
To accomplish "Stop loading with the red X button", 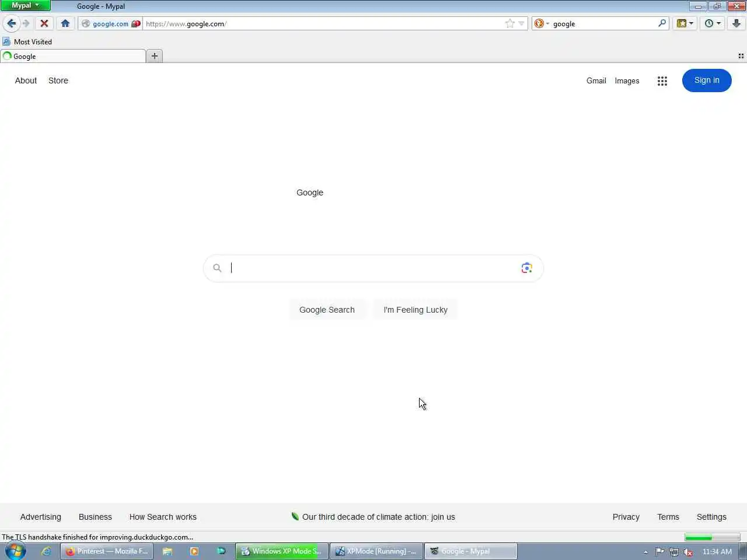I will [44, 23].
